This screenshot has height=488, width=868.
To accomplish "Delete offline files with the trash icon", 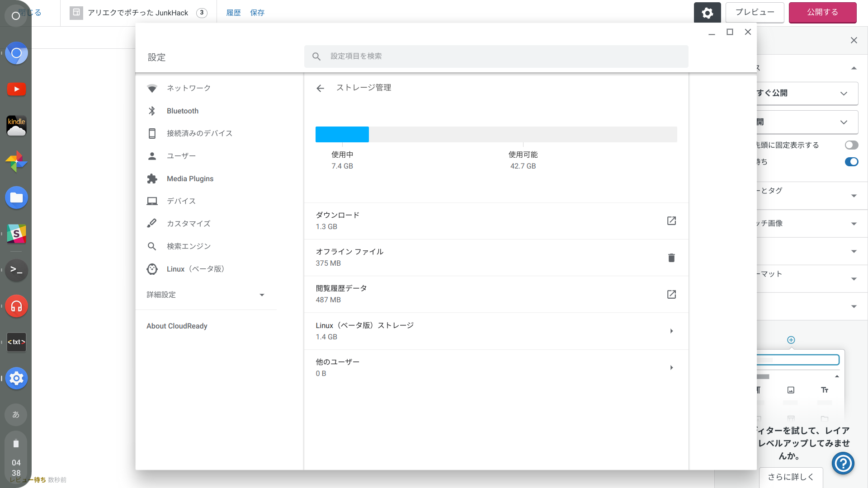I will pyautogui.click(x=671, y=258).
